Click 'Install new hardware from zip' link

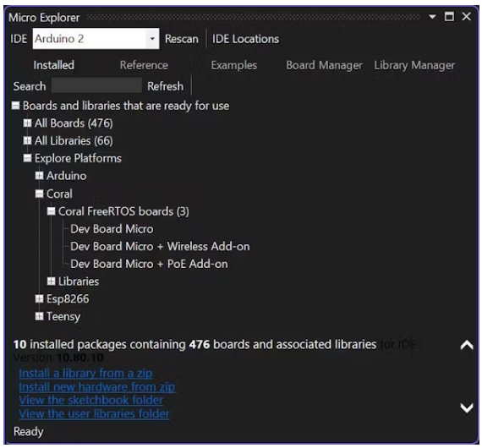coord(97,386)
